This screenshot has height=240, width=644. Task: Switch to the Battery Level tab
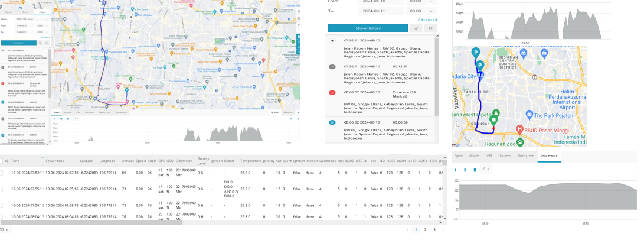coord(525,155)
